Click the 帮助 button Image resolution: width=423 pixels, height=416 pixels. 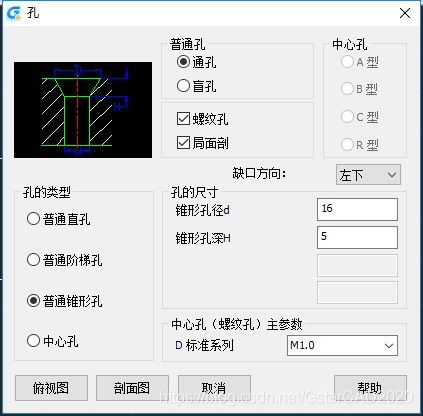pyautogui.click(x=370, y=388)
